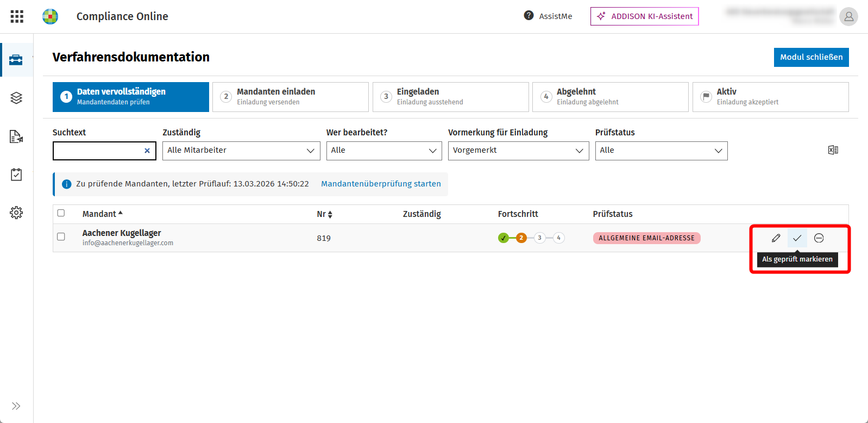The image size is (868, 423).
Task: Switch to the Abgelehnt step tab
Action: tap(611, 97)
